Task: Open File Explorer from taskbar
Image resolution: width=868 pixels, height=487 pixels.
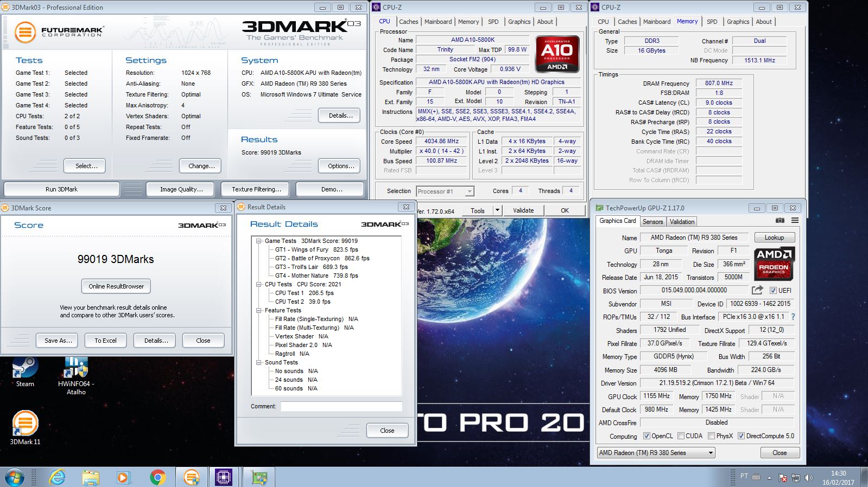Action: click(x=91, y=477)
